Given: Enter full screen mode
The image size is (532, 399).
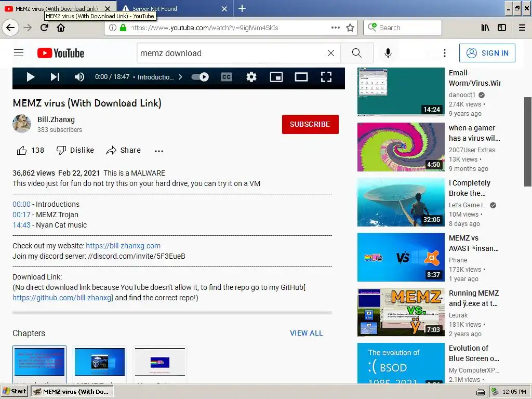Looking at the screenshot, I should tap(326, 77).
